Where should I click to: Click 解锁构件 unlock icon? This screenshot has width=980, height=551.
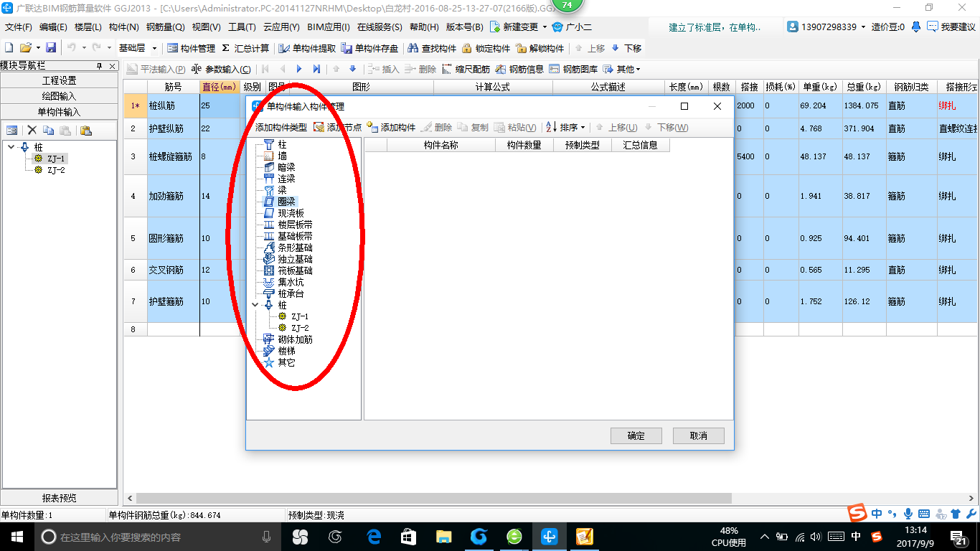540,48
